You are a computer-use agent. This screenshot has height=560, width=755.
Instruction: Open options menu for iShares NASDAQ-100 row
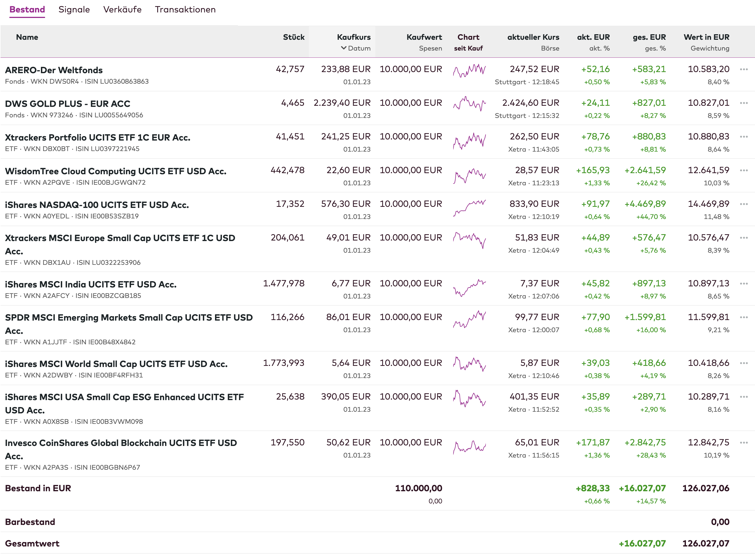click(x=743, y=204)
